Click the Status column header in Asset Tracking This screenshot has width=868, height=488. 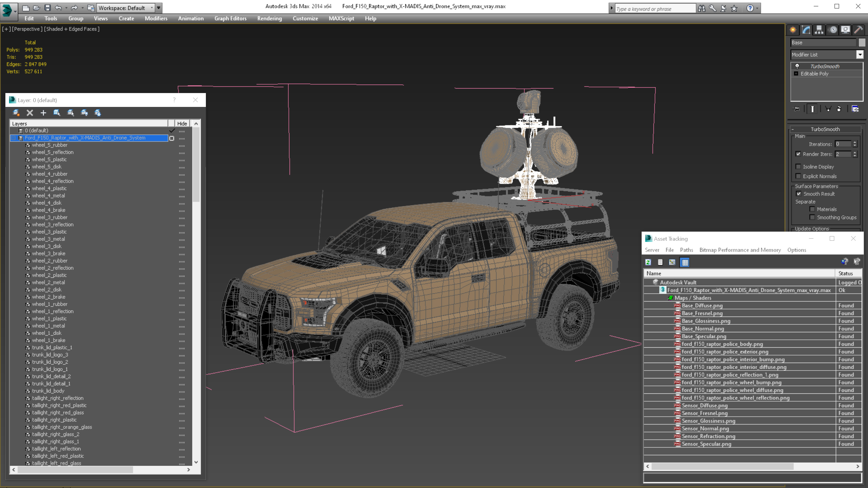tap(848, 274)
